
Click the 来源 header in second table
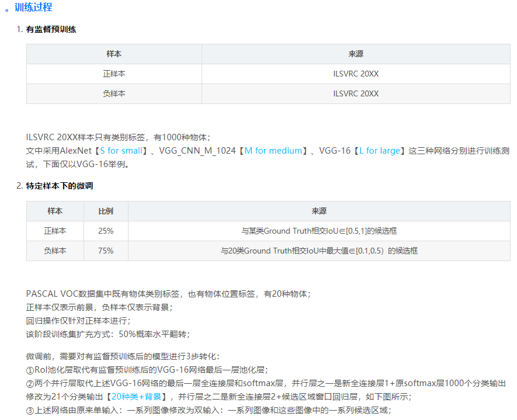[319, 211]
